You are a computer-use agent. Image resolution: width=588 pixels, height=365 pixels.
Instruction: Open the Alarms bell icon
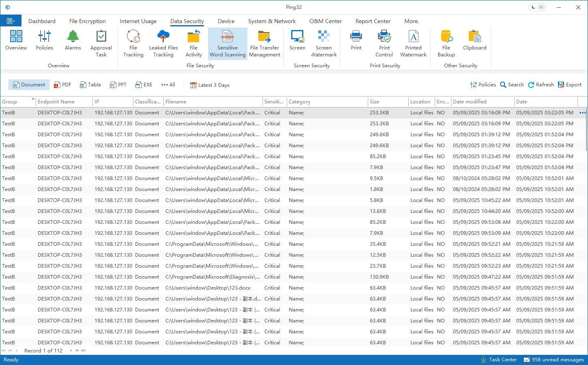coord(73,41)
